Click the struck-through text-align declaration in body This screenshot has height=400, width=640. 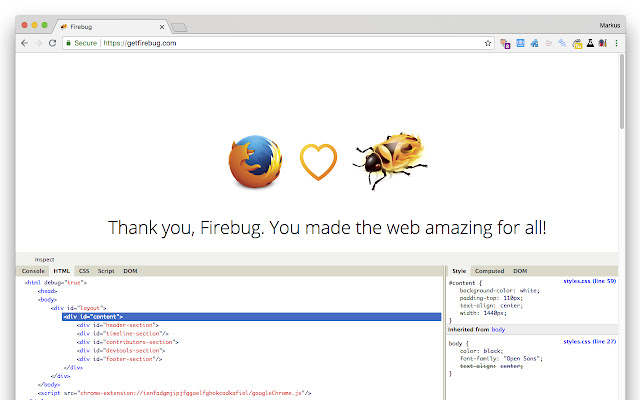click(491, 366)
